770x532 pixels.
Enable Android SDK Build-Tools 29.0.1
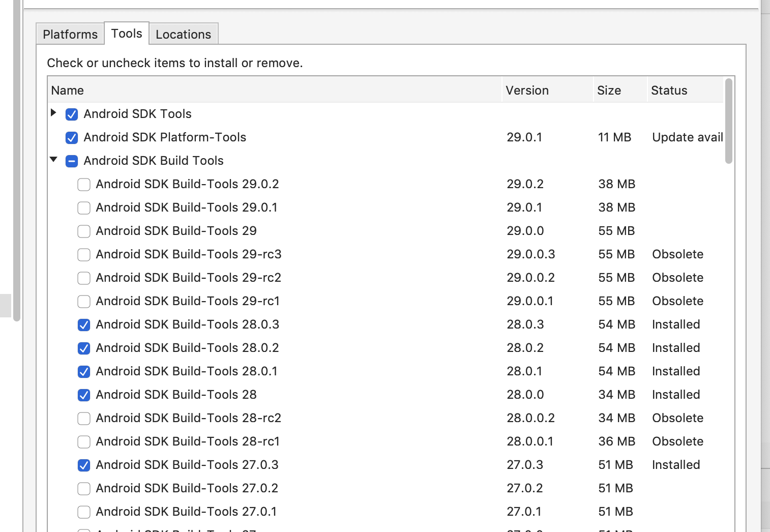click(x=83, y=208)
